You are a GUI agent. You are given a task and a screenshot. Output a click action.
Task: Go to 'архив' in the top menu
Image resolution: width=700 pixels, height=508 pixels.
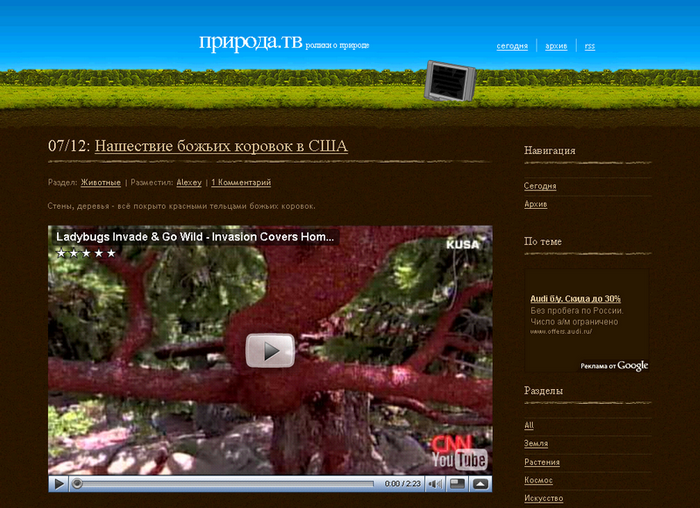click(556, 46)
